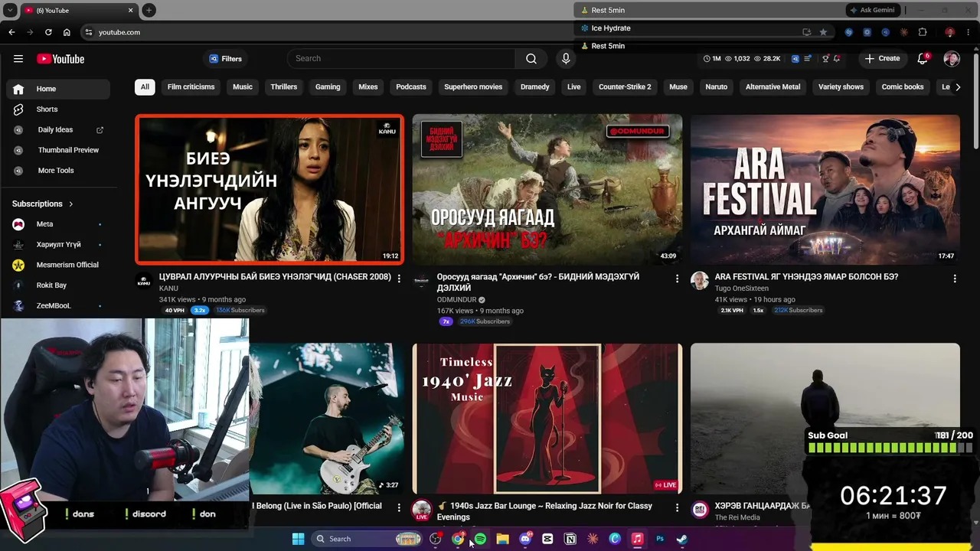The height and width of the screenshot is (551, 980).
Task: Filter by Podcasts chip
Action: pyautogui.click(x=411, y=87)
